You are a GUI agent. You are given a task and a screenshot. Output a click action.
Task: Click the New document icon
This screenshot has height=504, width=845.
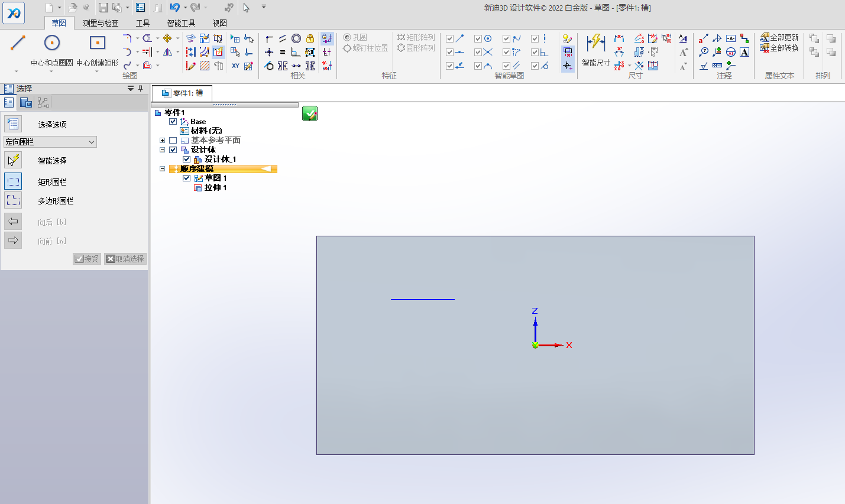[50, 8]
